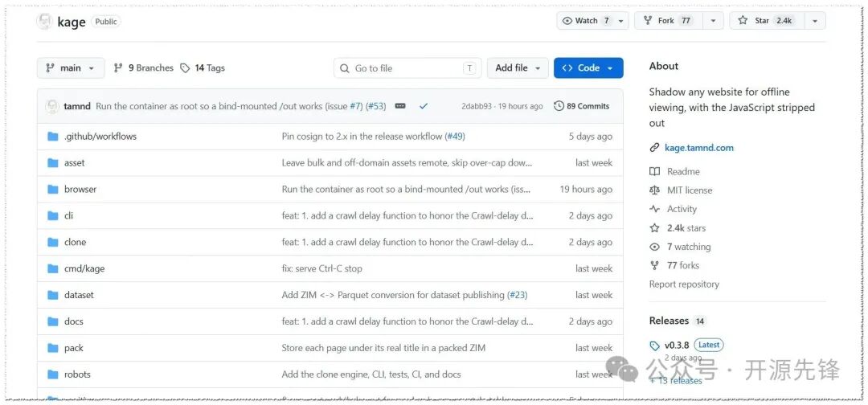Click the cli folder icon
868x405 pixels.
[52, 216]
